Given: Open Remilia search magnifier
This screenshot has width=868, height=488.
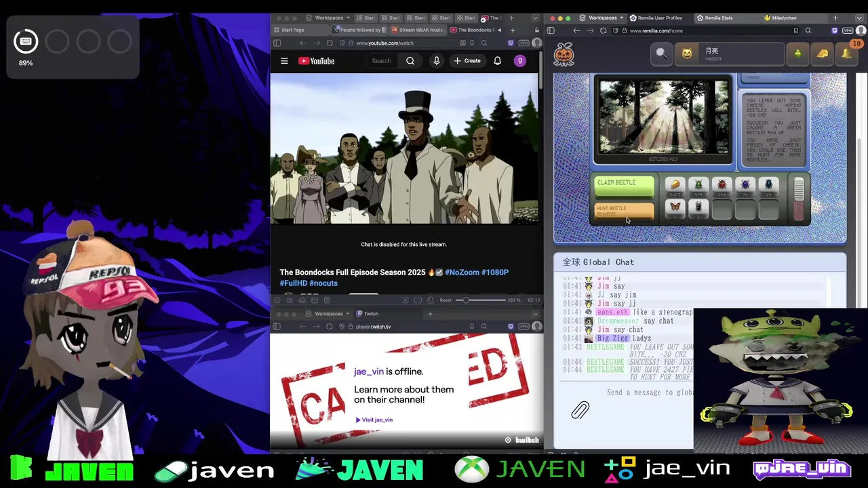Looking at the screenshot, I should pyautogui.click(x=660, y=53).
